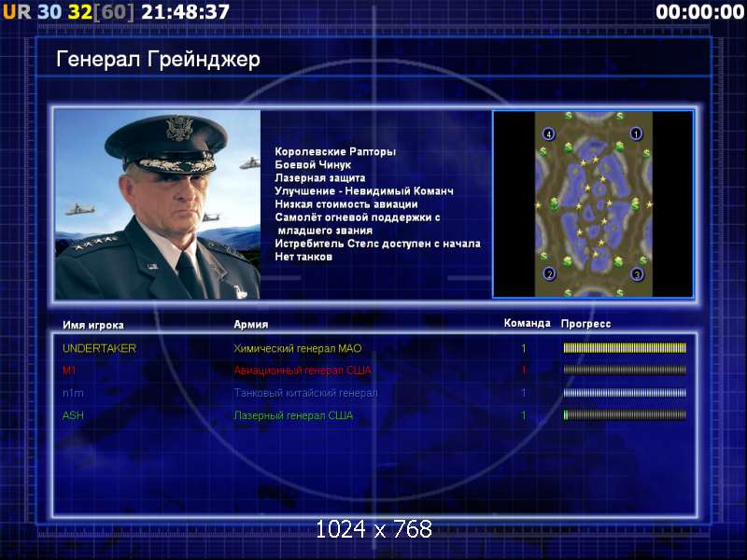Click feature line 'Боевой Чинук'

313,165
